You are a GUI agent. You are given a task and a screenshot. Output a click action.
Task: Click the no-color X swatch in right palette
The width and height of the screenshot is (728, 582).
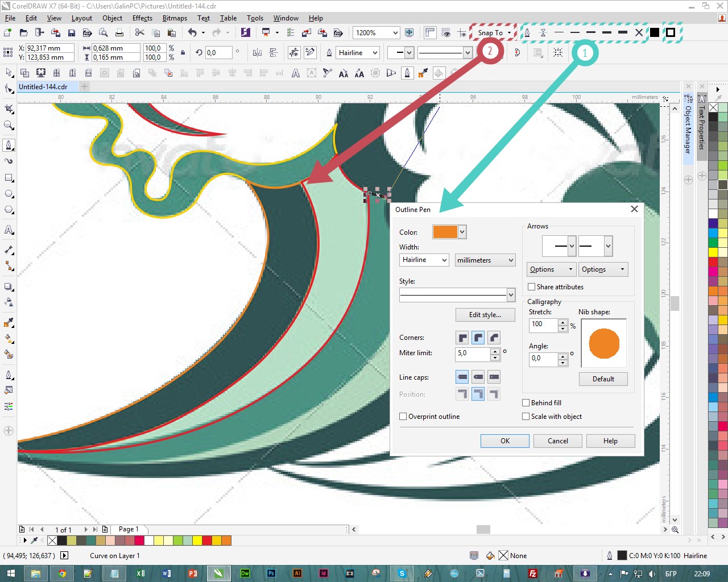click(x=713, y=107)
